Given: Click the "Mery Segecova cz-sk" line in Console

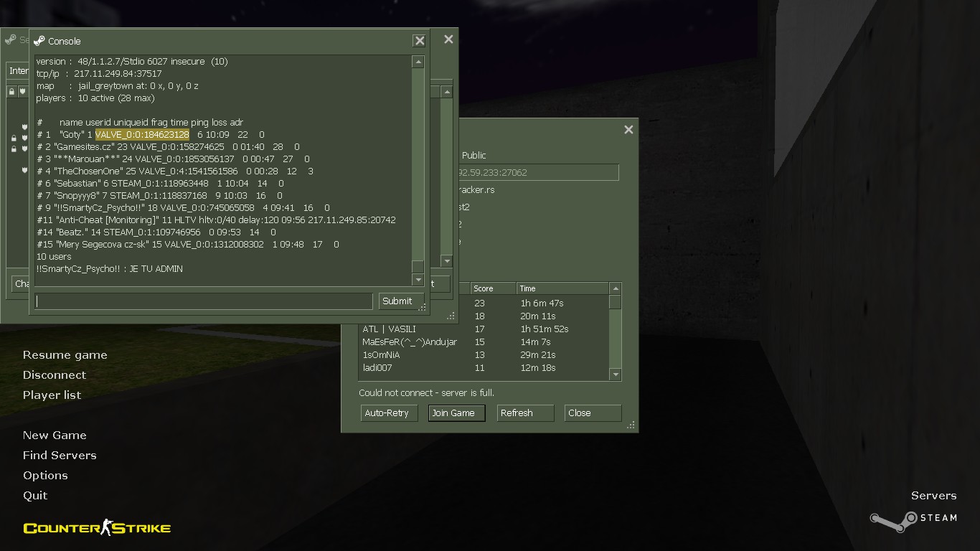Looking at the screenshot, I should coord(187,245).
